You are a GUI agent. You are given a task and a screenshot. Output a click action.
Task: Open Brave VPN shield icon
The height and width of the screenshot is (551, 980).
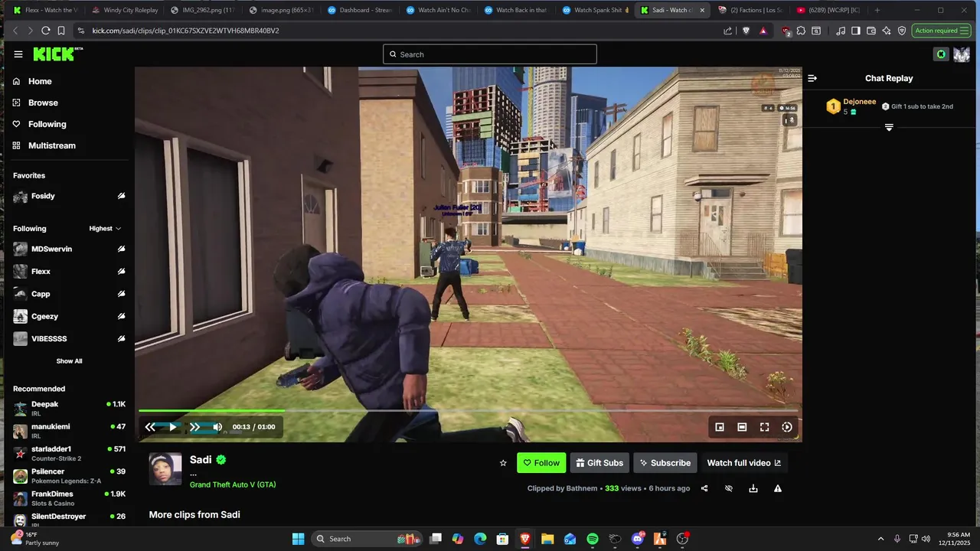902,31
